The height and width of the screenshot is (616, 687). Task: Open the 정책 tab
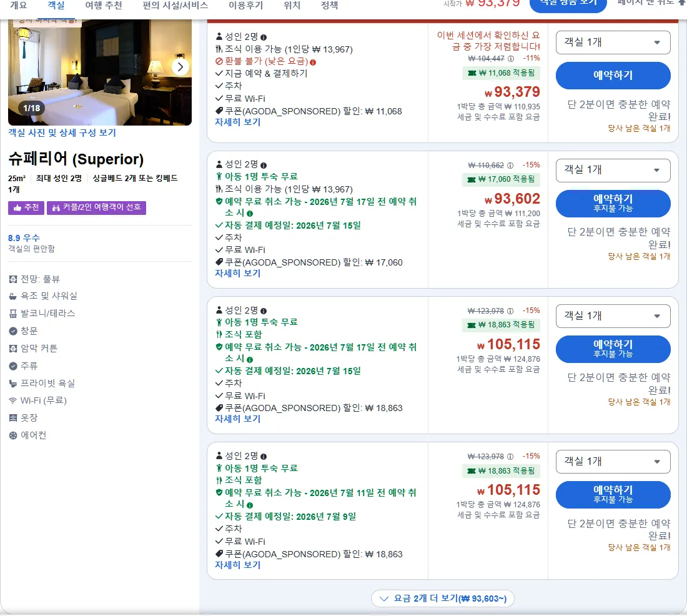(x=330, y=5)
